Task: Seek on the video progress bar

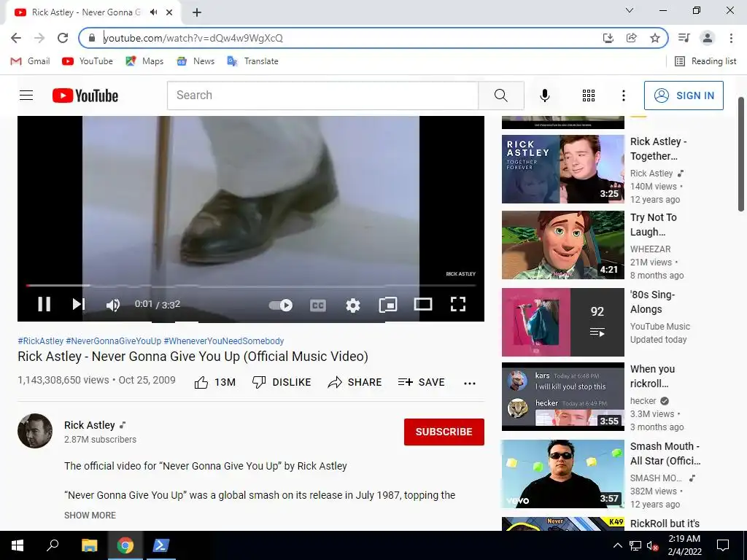Action: 251,285
